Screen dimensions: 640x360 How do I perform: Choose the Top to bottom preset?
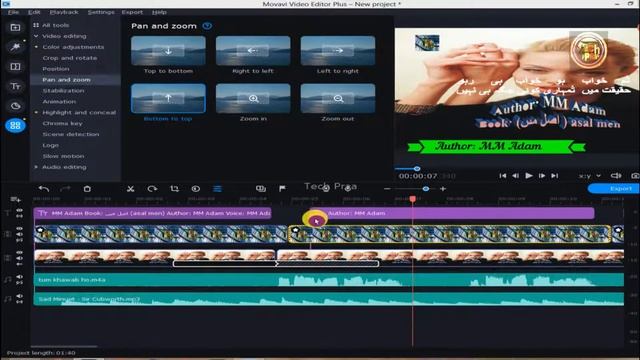point(168,51)
